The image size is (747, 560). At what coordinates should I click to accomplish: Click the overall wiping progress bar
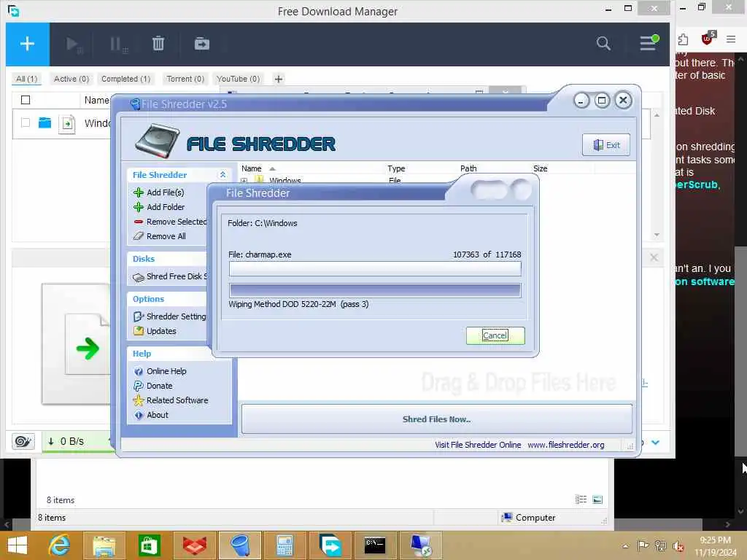point(375,290)
